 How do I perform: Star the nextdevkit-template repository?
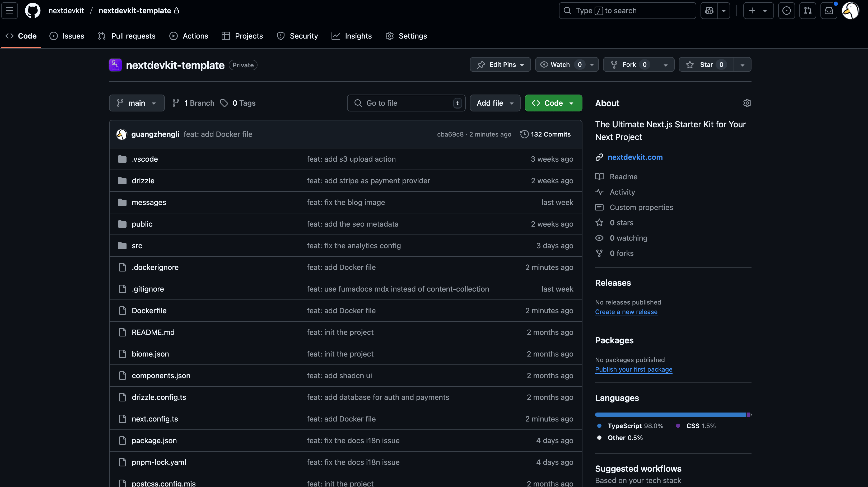(x=706, y=65)
